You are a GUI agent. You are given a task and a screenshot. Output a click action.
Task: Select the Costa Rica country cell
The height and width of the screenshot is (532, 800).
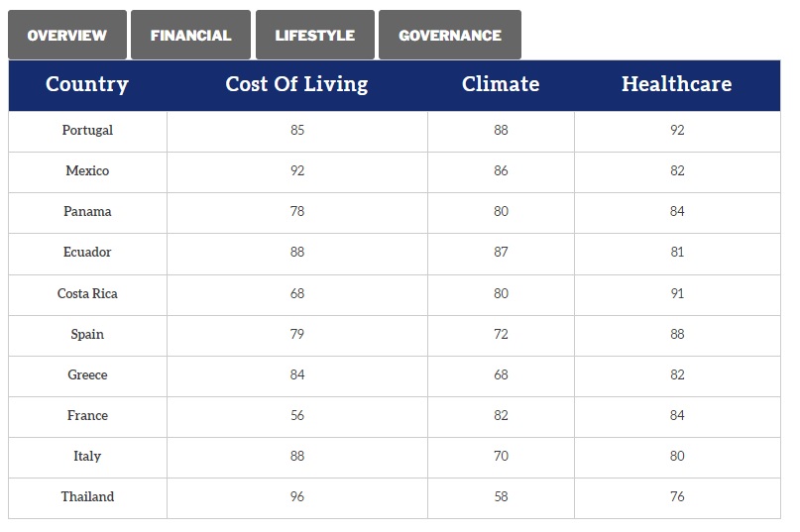coord(87,294)
